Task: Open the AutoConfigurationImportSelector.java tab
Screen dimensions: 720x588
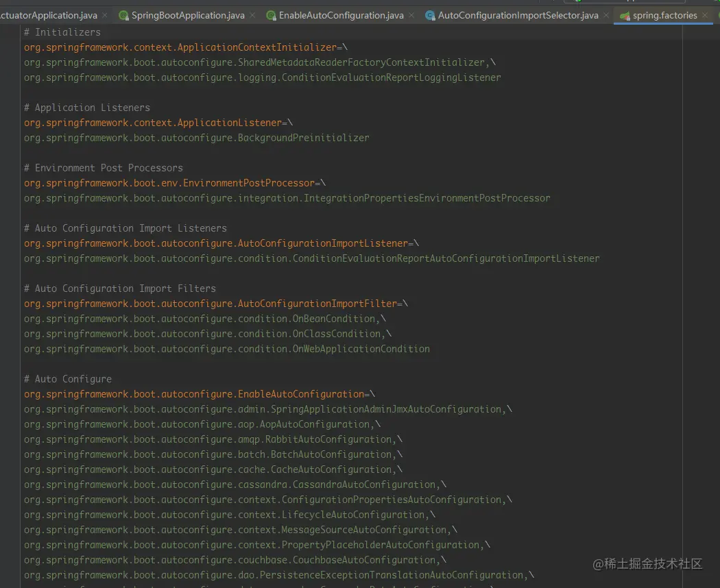Action: [518, 16]
